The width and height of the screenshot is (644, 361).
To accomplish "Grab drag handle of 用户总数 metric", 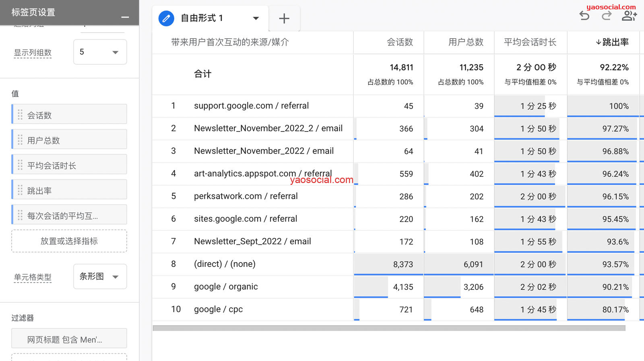I will click(20, 140).
